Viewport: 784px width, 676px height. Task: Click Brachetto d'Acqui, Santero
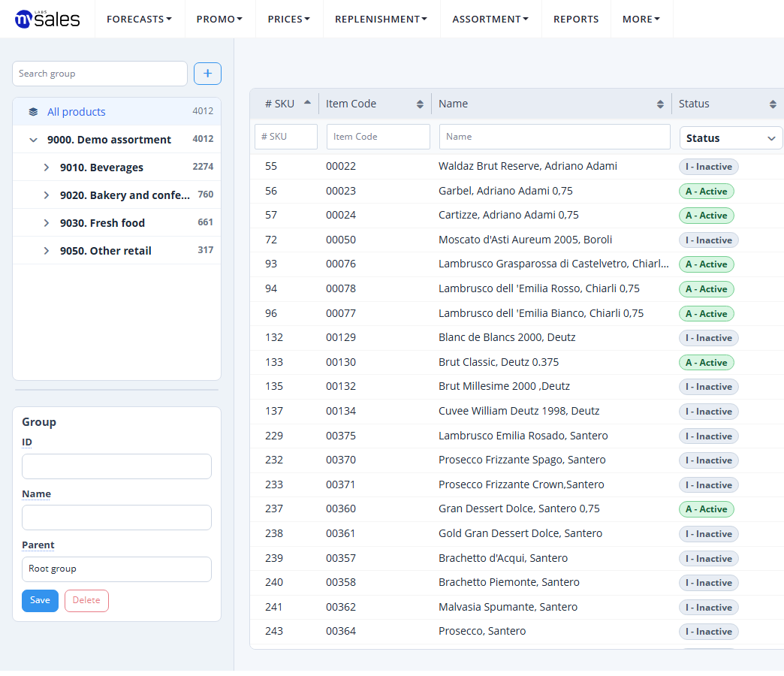point(503,558)
